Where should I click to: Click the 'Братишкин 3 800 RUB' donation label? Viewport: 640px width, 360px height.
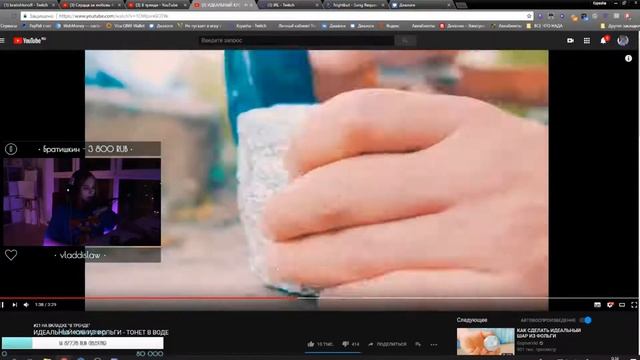[x=85, y=149]
